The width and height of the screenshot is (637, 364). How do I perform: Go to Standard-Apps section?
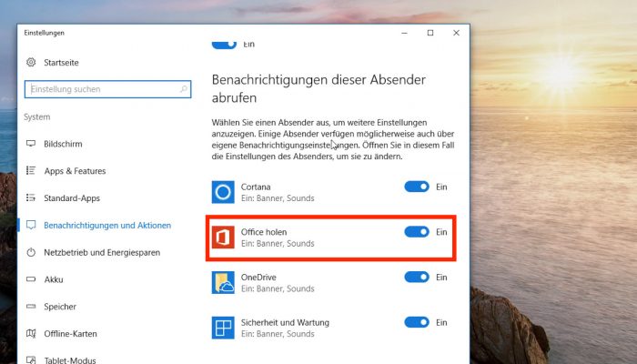pyautogui.click(x=72, y=198)
